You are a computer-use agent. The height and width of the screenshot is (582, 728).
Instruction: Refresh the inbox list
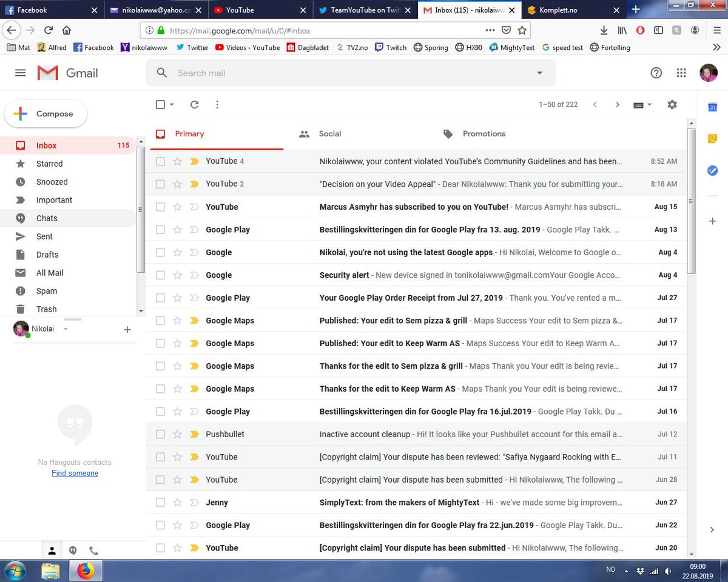click(194, 104)
